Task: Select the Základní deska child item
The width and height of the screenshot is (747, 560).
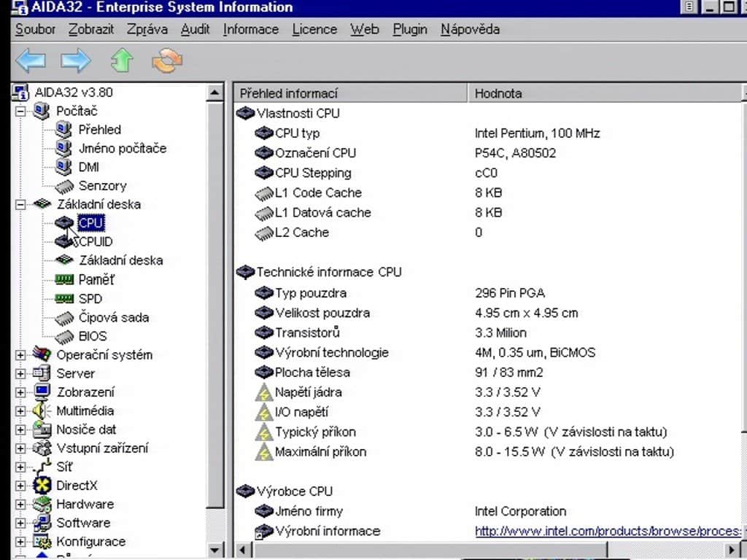Action: click(x=121, y=260)
